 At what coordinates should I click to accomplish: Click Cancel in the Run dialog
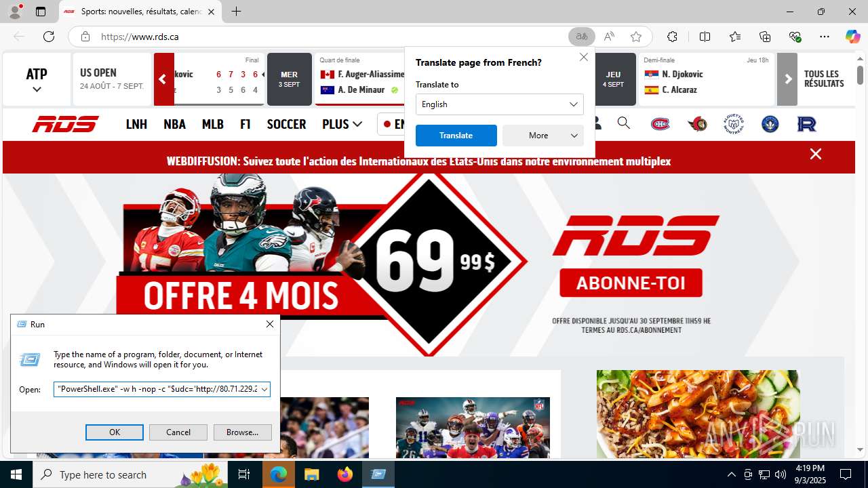pyautogui.click(x=178, y=432)
